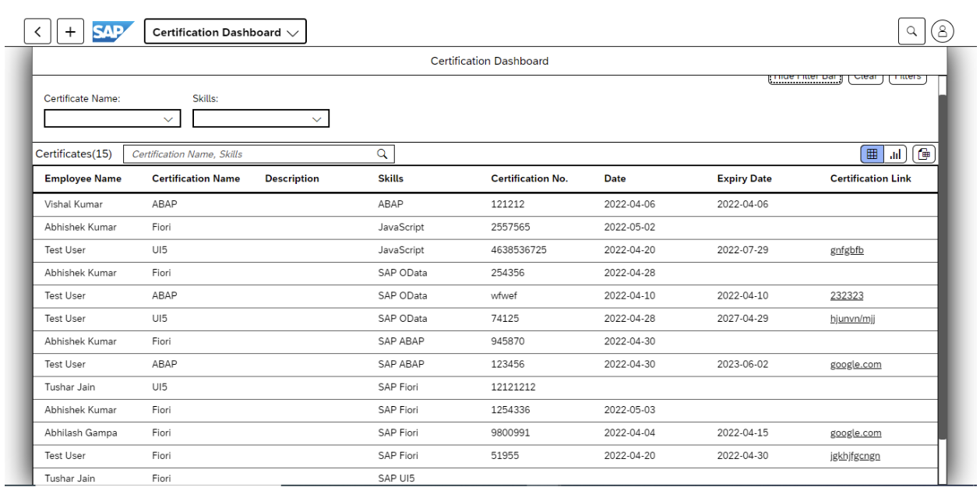This screenshot has height=491, width=980.
Task: Click the magnifier icon in top shell bar
Action: [x=911, y=30]
